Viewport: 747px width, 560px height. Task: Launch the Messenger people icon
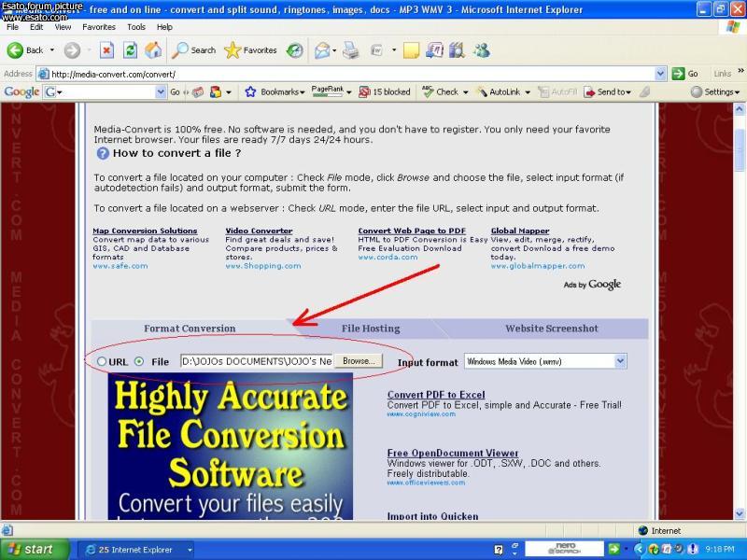(482, 50)
